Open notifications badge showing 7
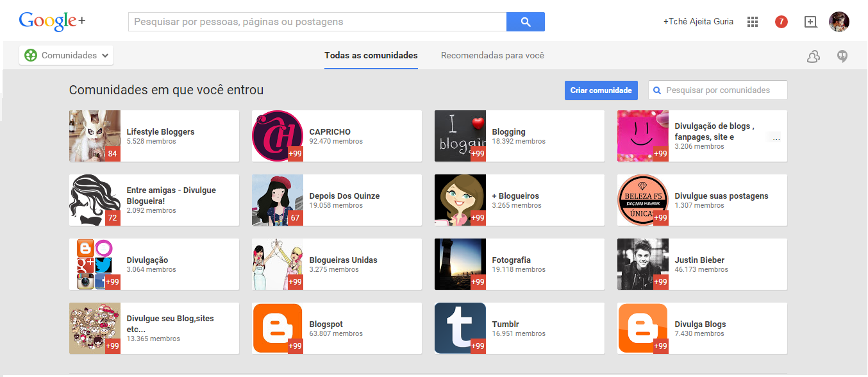868x377 pixels. (781, 22)
